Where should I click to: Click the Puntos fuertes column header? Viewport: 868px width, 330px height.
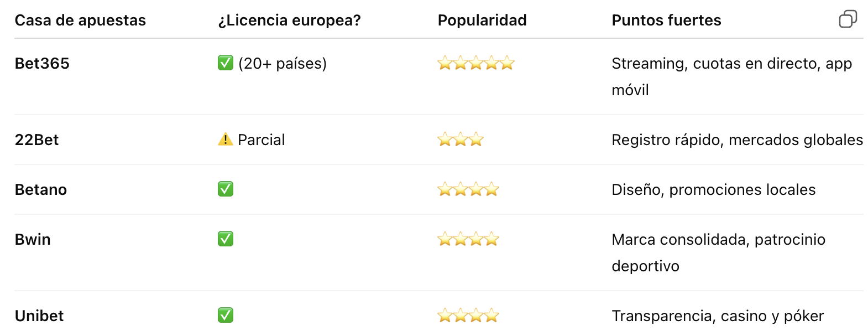click(666, 20)
